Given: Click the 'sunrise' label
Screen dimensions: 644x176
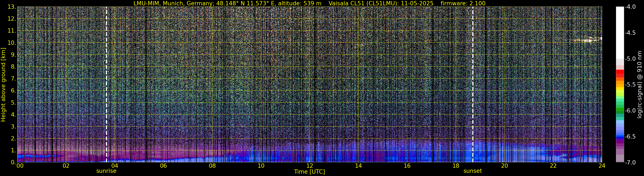Looking at the screenshot, I should (106, 171).
